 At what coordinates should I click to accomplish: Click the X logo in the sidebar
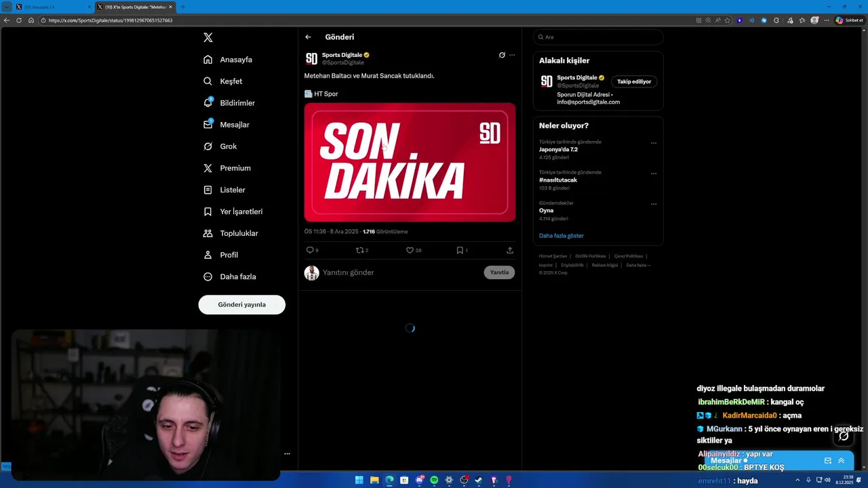(x=208, y=37)
